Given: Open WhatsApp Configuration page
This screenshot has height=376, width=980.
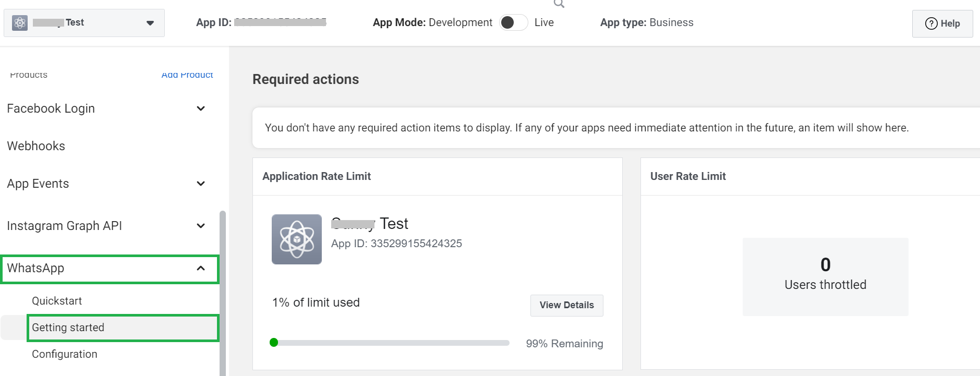Looking at the screenshot, I should [65, 354].
